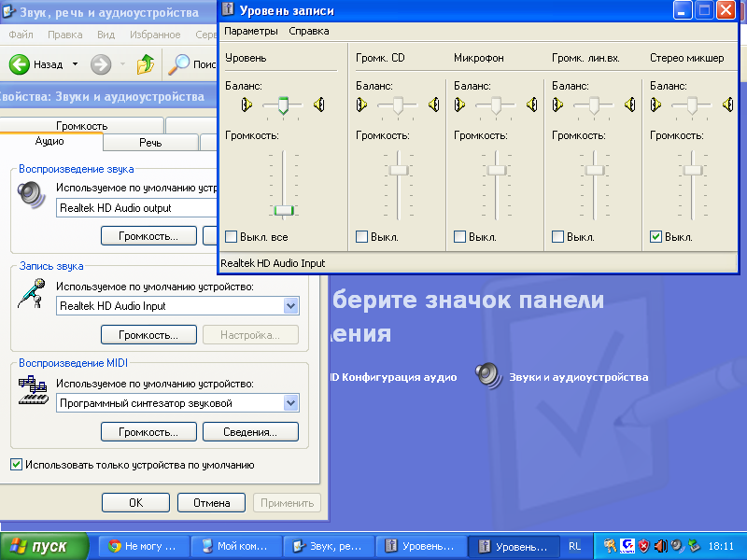Image resolution: width=747 pixels, height=560 pixels.
Task: Expand the Программный синтезатор MIDI device dropdown
Action: (x=290, y=403)
